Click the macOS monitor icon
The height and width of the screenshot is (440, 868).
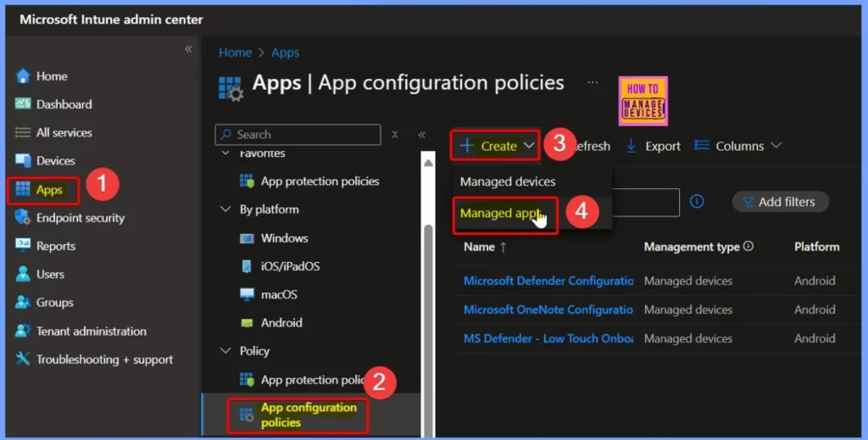click(x=247, y=294)
